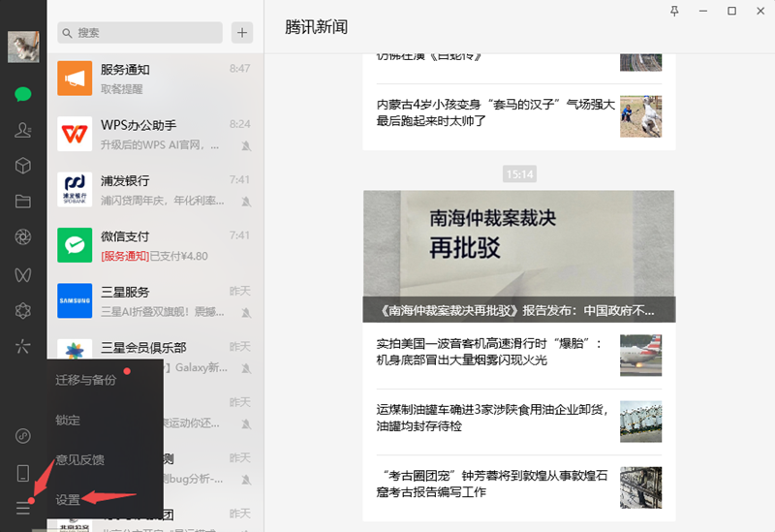Click the orange 服务通知 megaphone avatar
Viewport: 775px width, 532px height.
click(x=75, y=78)
